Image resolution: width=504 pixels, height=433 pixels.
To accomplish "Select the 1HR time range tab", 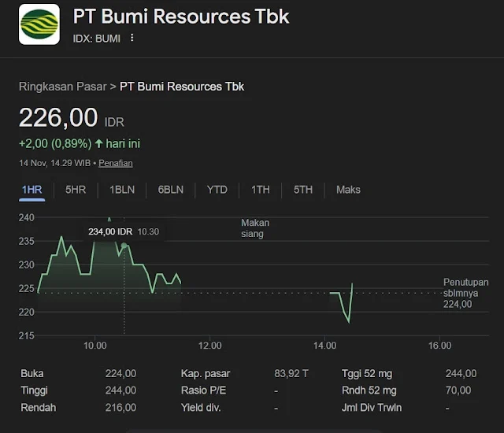I will pos(31,190).
